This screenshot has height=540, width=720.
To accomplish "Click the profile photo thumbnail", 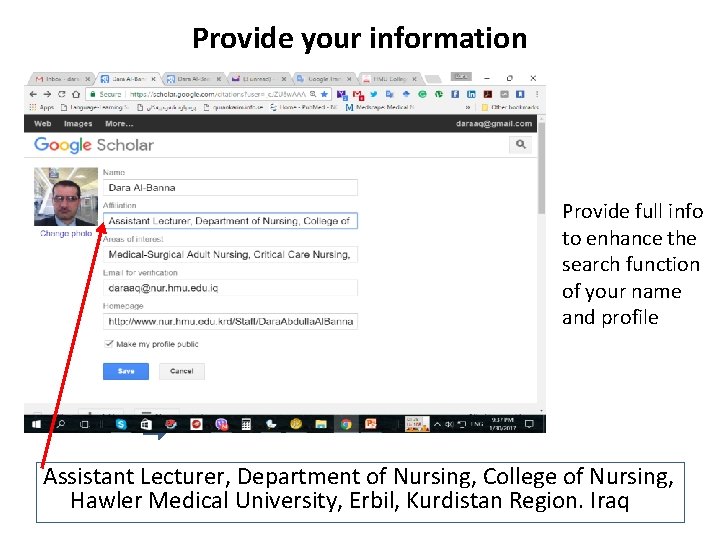I will [66, 197].
